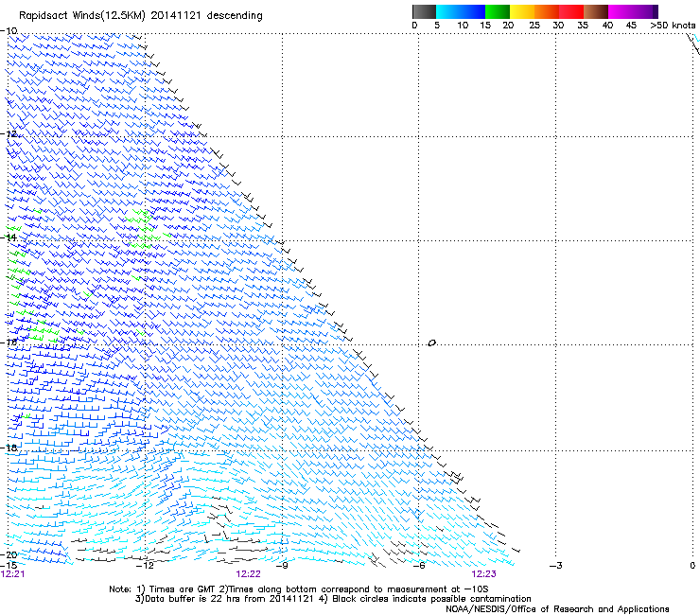Select the red 30-35 knots legend segment
This screenshot has width=700, height=615.
(x=571, y=11)
